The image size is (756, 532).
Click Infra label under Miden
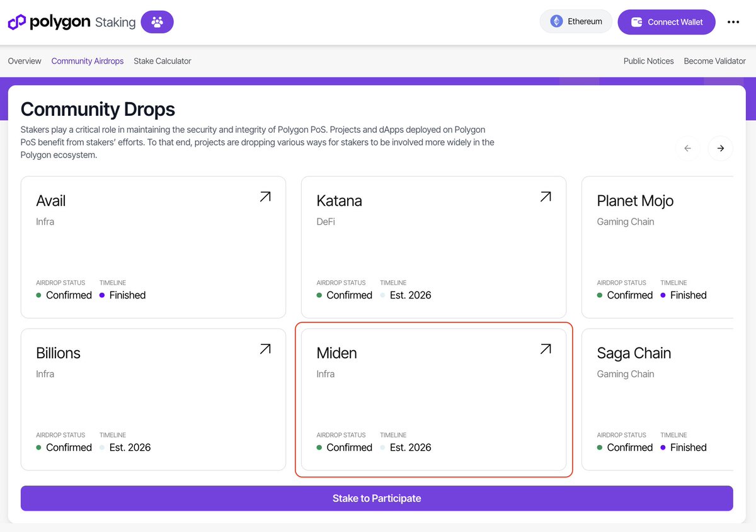click(325, 374)
